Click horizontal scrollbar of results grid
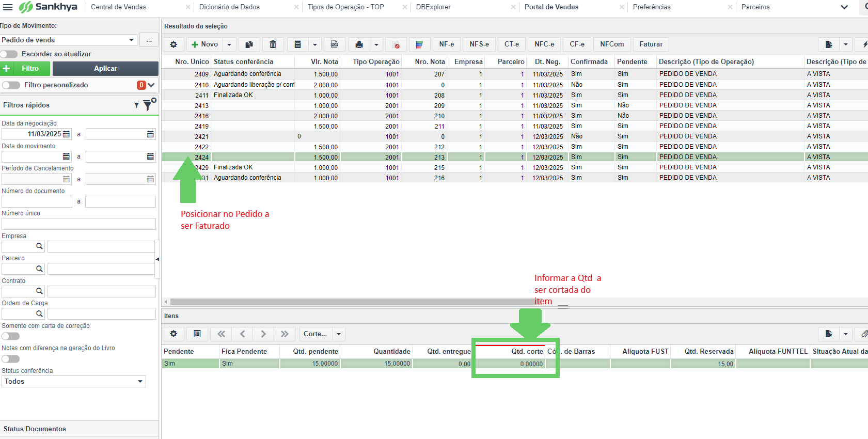Viewport: 868px width, 439px height. coord(356,302)
